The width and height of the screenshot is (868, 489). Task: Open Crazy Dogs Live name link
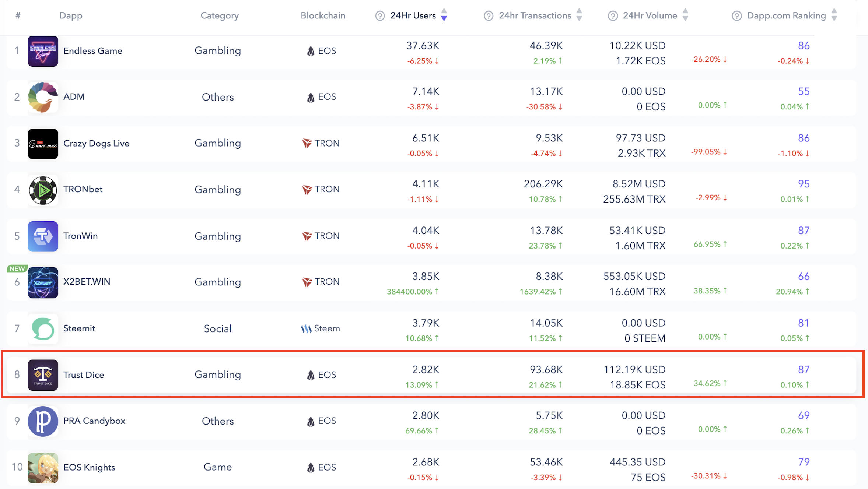(x=97, y=143)
